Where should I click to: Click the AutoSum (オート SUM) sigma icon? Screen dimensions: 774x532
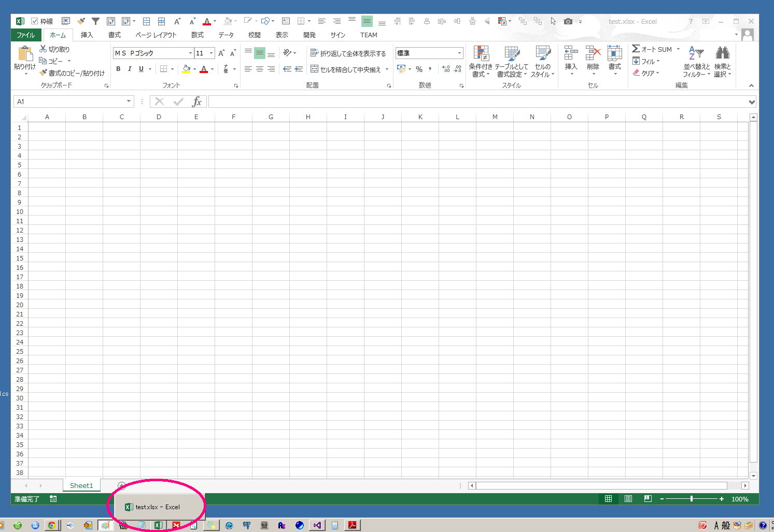point(636,49)
